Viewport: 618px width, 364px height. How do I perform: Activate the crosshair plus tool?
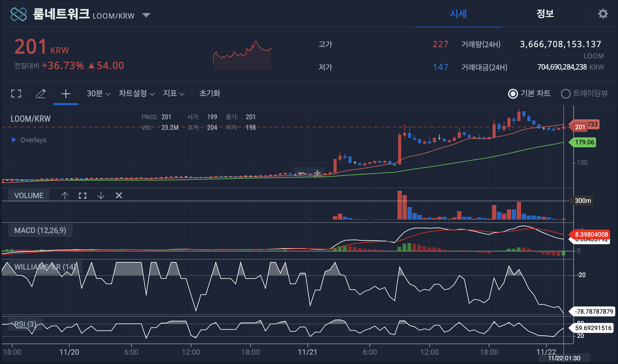(66, 93)
